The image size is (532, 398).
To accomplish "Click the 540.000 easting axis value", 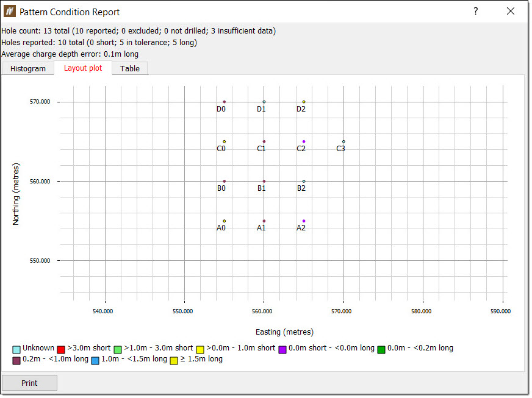I will [103, 311].
